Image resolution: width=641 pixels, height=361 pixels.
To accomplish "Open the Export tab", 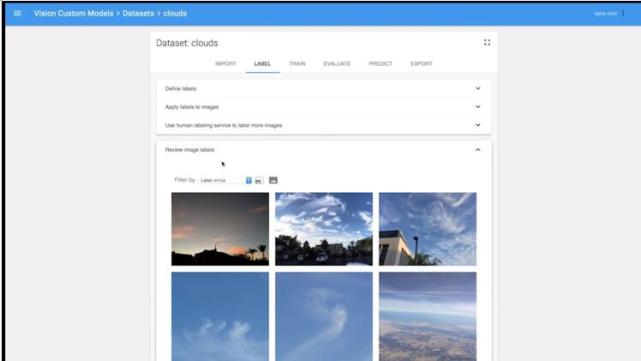I will [421, 64].
